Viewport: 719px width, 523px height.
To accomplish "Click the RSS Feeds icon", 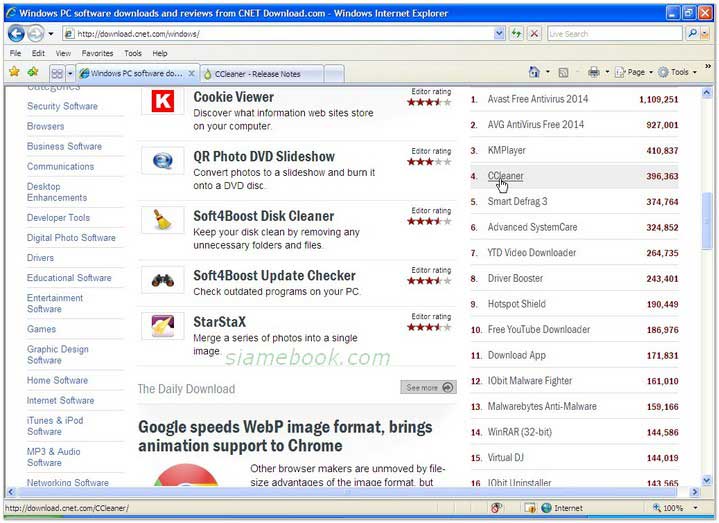I will pyautogui.click(x=564, y=72).
